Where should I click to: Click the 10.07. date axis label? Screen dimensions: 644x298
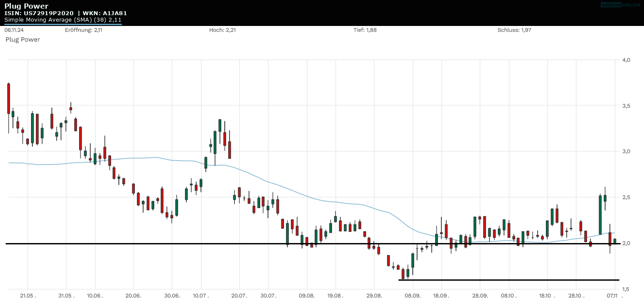coord(201,295)
